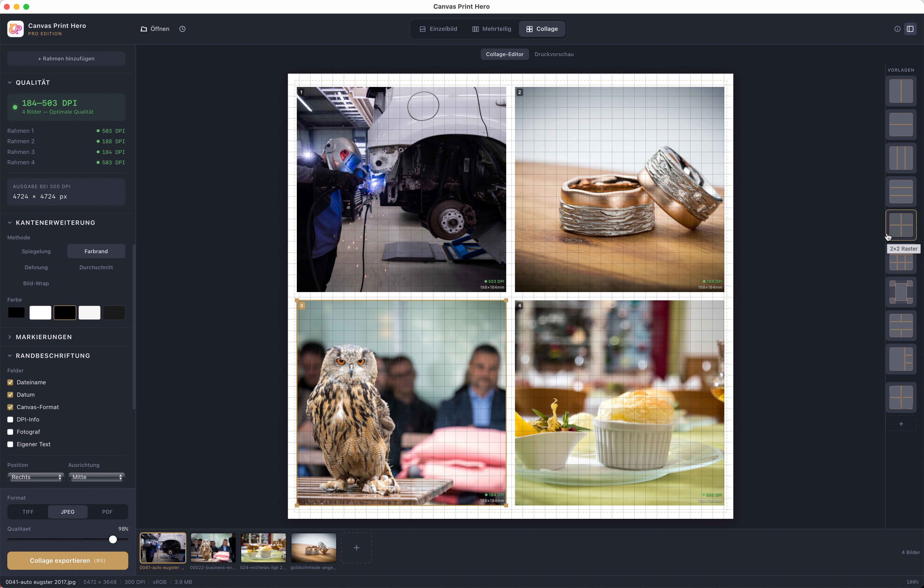Enable the Fotograf checkbox
Screen dimensions: 924x588
coord(10,432)
